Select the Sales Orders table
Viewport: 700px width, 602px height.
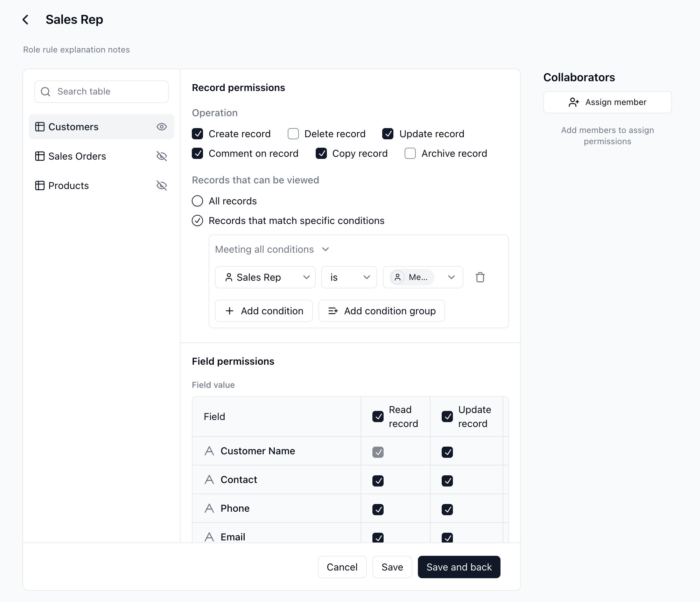coord(101,156)
